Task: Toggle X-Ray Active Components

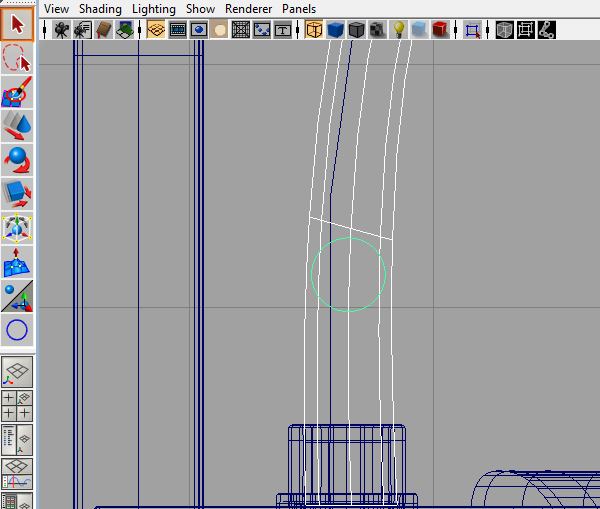Action: pos(525,30)
